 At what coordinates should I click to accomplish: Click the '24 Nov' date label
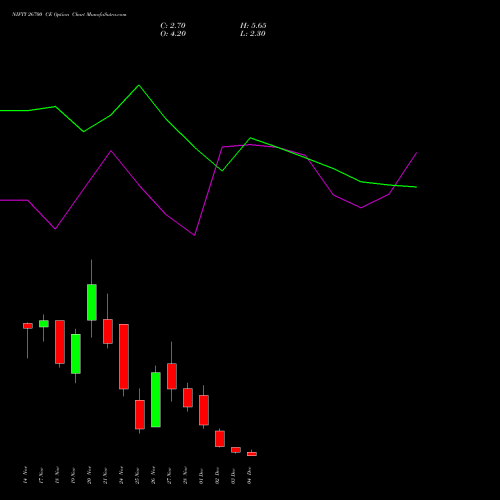click(x=122, y=475)
